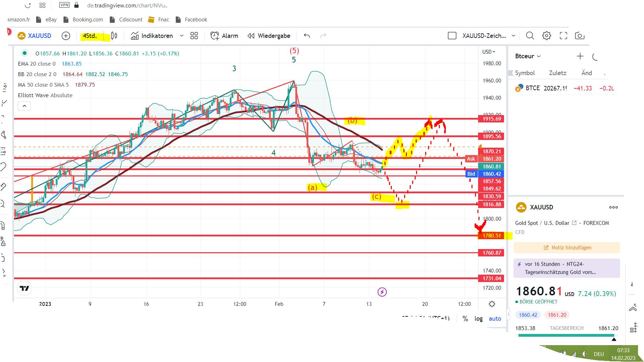
Task: Select the 1731.04 price level label
Action: [x=491, y=279]
